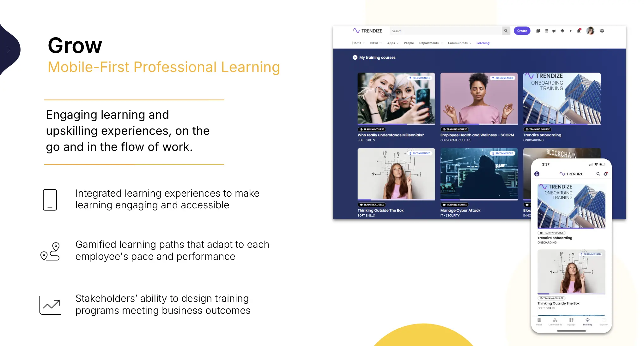Click the play triangle icon in the desktop header
644x346 pixels.
click(571, 31)
